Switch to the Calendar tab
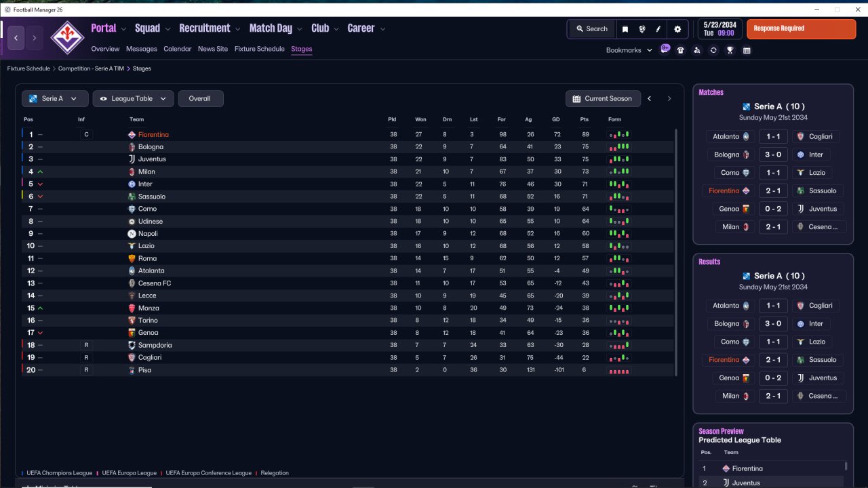The image size is (868, 488). [178, 49]
